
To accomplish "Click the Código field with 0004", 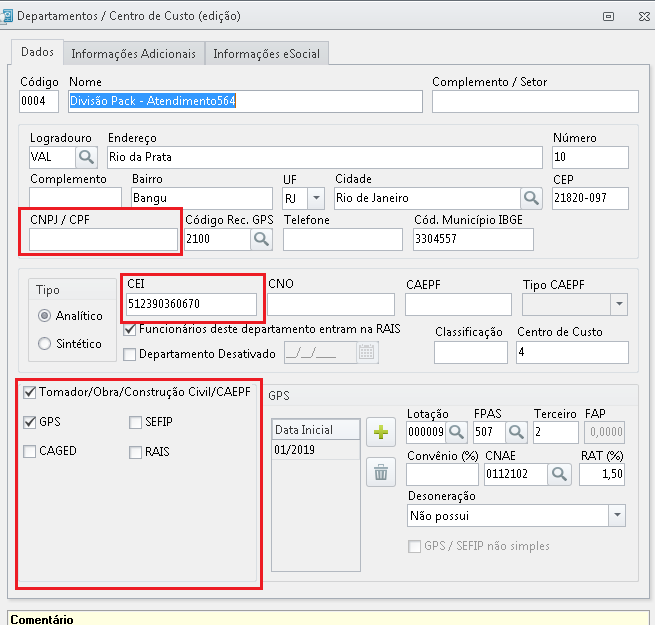I will pos(39,101).
